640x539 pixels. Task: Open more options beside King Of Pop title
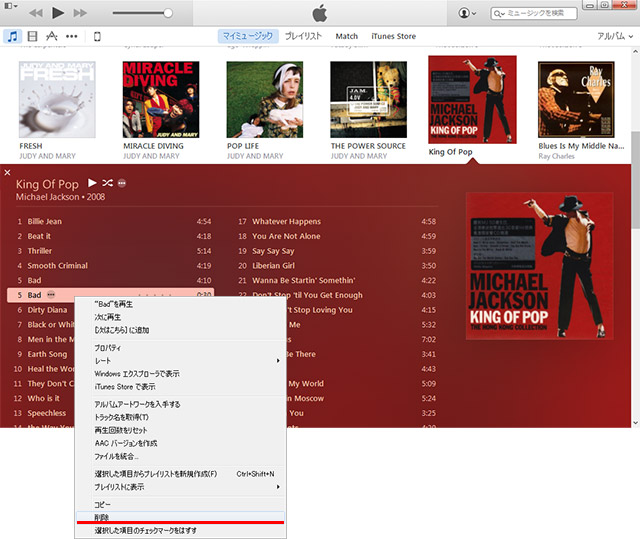[x=122, y=183]
